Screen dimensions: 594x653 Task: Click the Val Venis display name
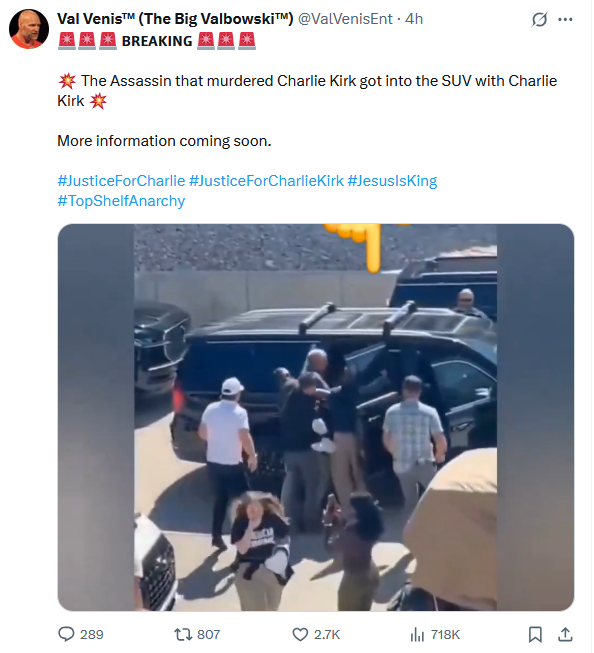click(175, 19)
